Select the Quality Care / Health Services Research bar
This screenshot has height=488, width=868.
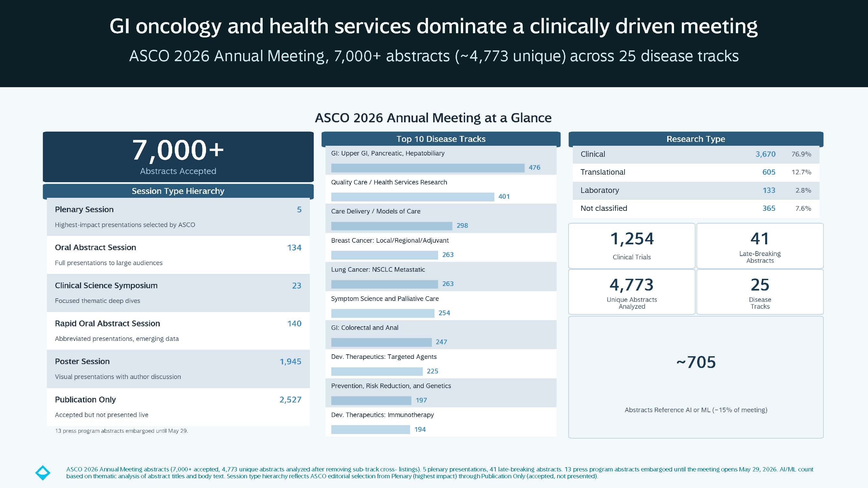[x=412, y=197]
